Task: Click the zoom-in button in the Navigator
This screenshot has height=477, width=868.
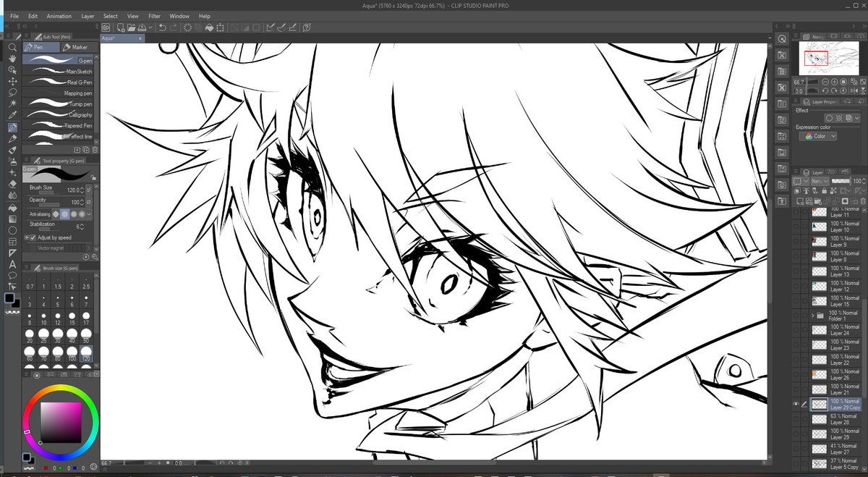Action: pyautogui.click(x=834, y=82)
